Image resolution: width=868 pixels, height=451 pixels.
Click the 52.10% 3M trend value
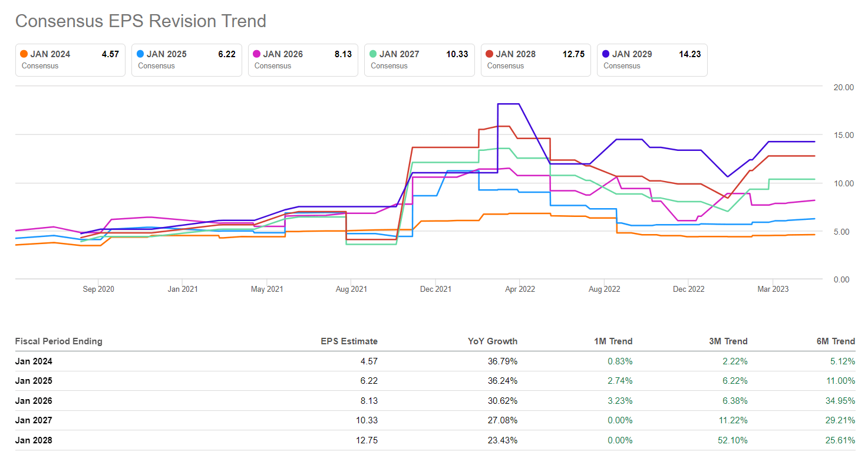pyautogui.click(x=733, y=440)
